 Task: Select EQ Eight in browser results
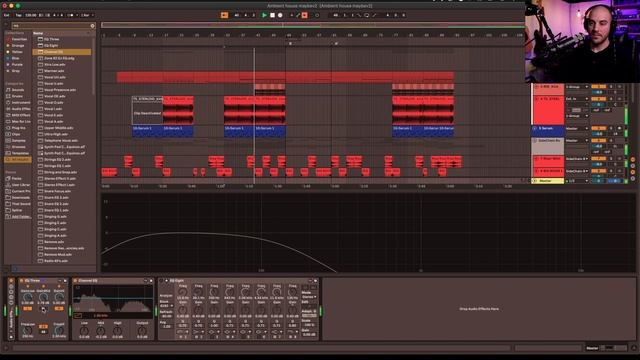[51, 46]
